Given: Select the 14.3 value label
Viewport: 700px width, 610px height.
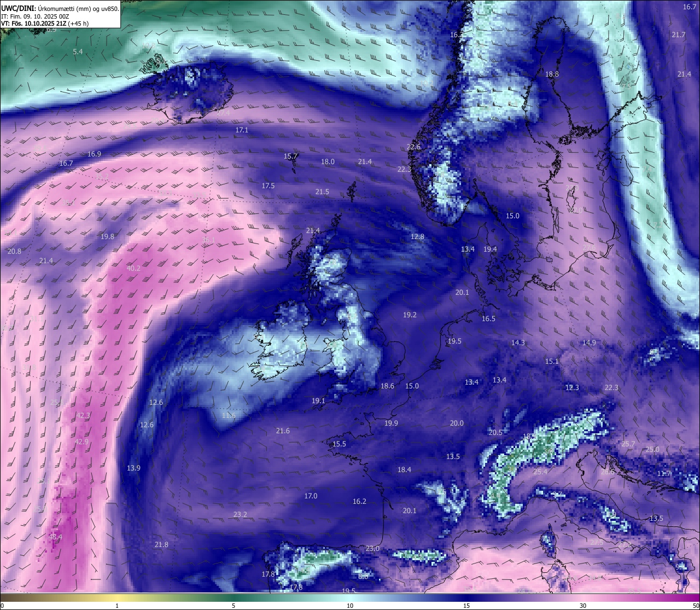Looking at the screenshot, I should 518,342.
